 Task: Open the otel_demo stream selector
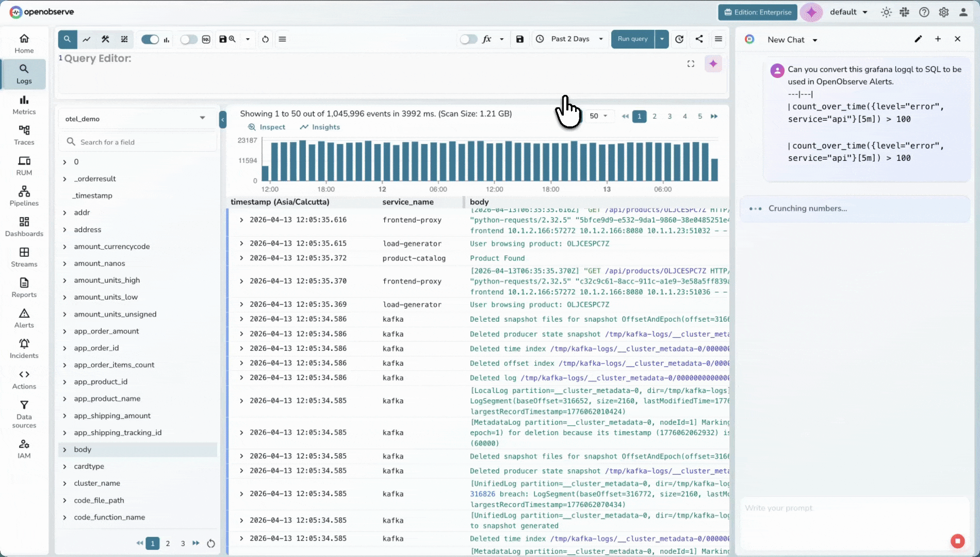tap(136, 118)
